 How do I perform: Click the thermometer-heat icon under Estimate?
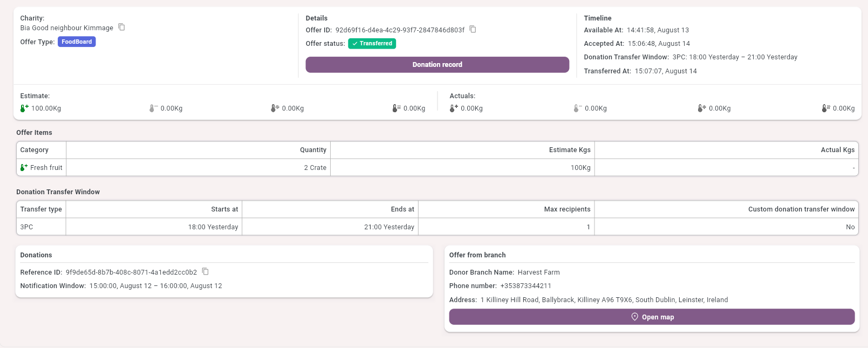tap(396, 108)
